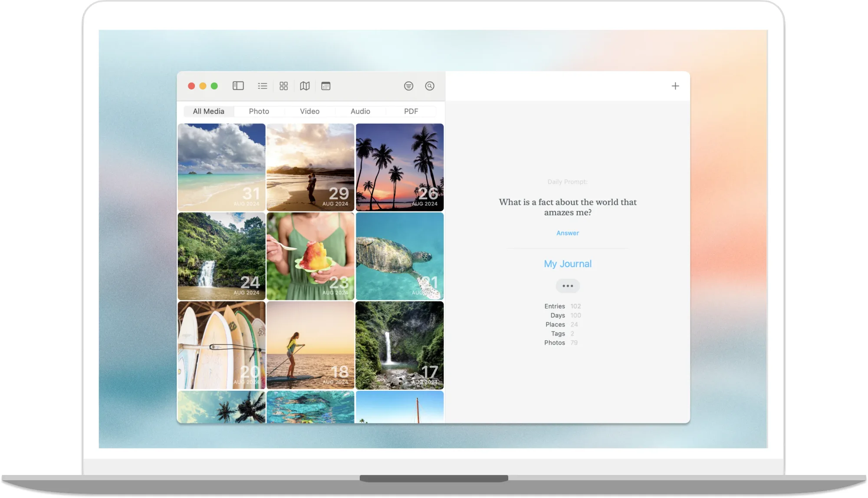The width and height of the screenshot is (868, 498).
Task: Select the All Media tab
Action: tap(209, 111)
